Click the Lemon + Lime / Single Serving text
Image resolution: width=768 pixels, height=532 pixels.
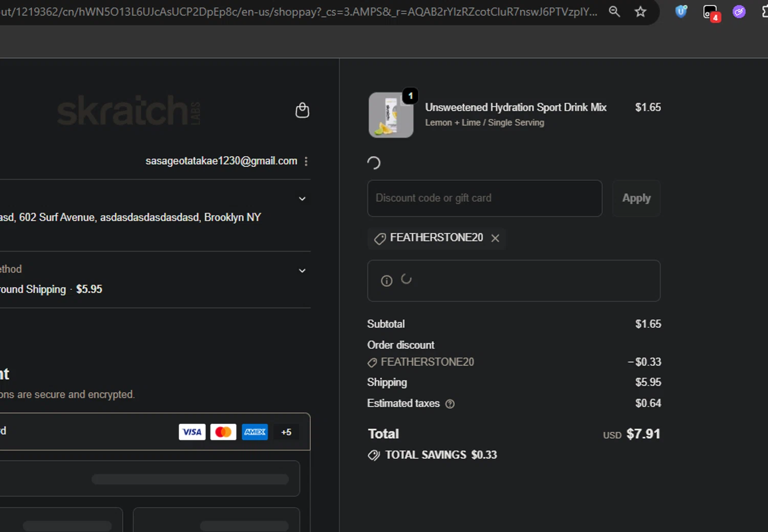pyautogui.click(x=484, y=122)
